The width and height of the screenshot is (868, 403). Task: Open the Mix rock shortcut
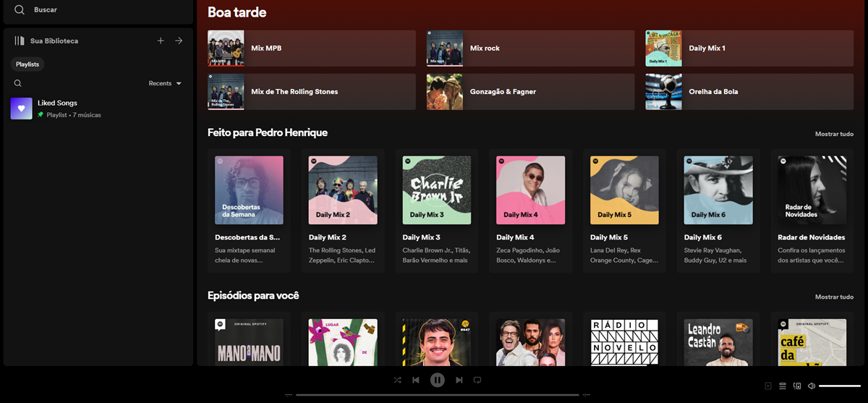530,48
